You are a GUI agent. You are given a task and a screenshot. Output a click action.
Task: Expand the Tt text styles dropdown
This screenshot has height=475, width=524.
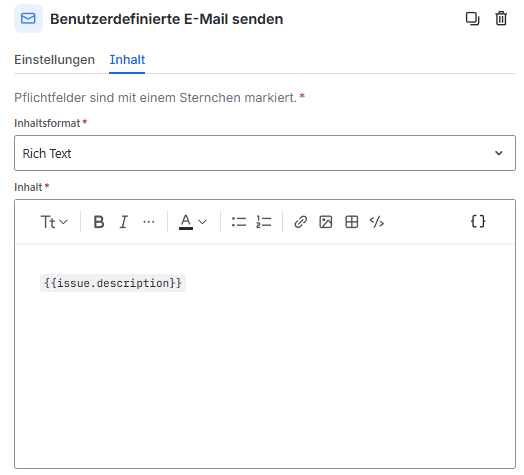[x=54, y=222]
